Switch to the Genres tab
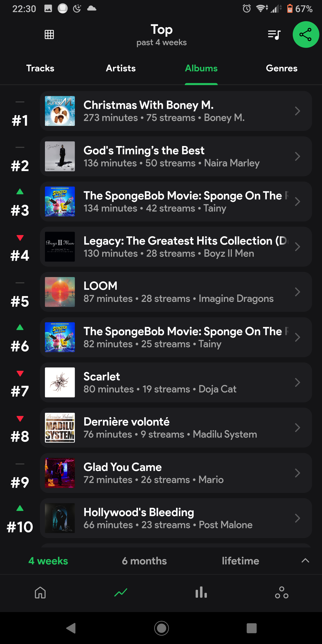322x644 pixels. [x=282, y=68]
